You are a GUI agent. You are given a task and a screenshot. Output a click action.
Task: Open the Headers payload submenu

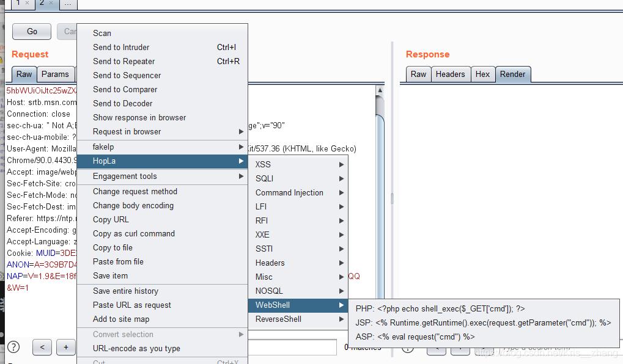click(298, 263)
